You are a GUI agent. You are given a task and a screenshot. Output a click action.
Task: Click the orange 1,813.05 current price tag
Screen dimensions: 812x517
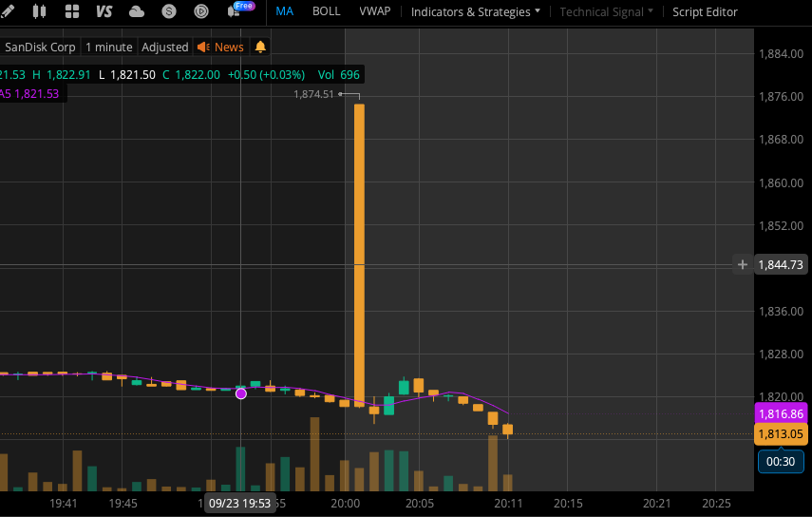[x=781, y=434]
